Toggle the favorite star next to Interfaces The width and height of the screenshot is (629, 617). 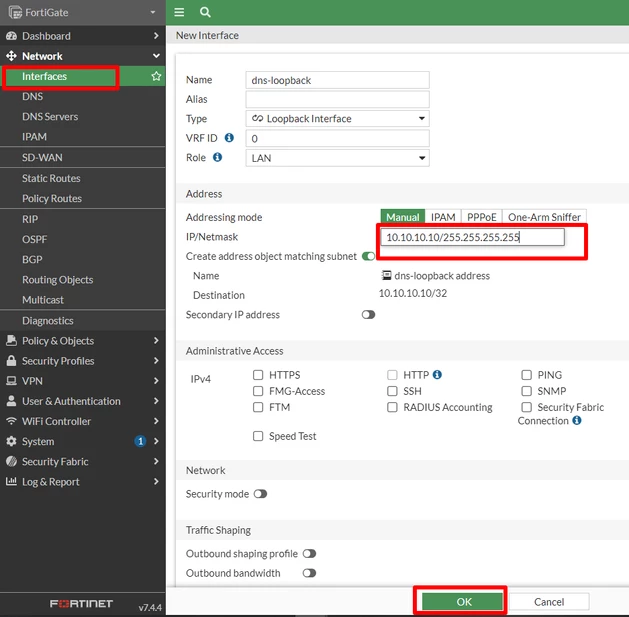pyautogui.click(x=156, y=76)
